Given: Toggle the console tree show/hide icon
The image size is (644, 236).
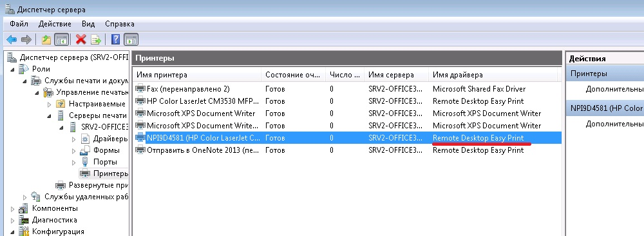Looking at the screenshot, I should pyautogui.click(x=62, y=39).
